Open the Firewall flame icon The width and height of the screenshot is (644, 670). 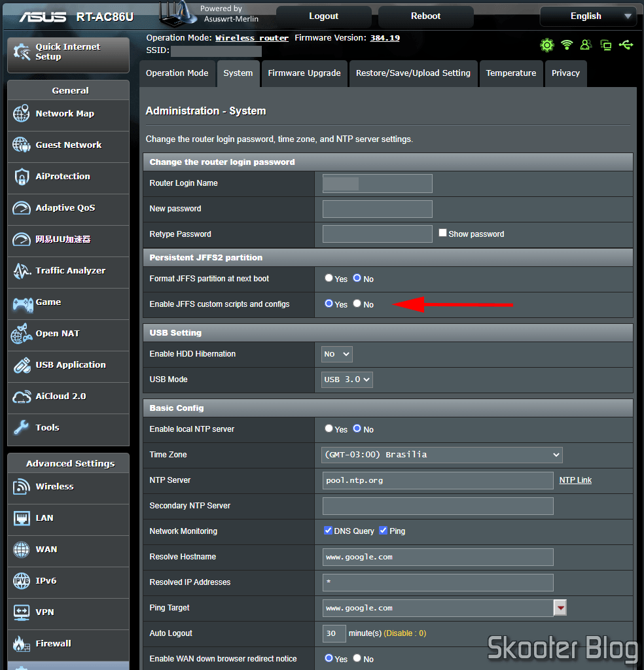[x=21, y=644]
